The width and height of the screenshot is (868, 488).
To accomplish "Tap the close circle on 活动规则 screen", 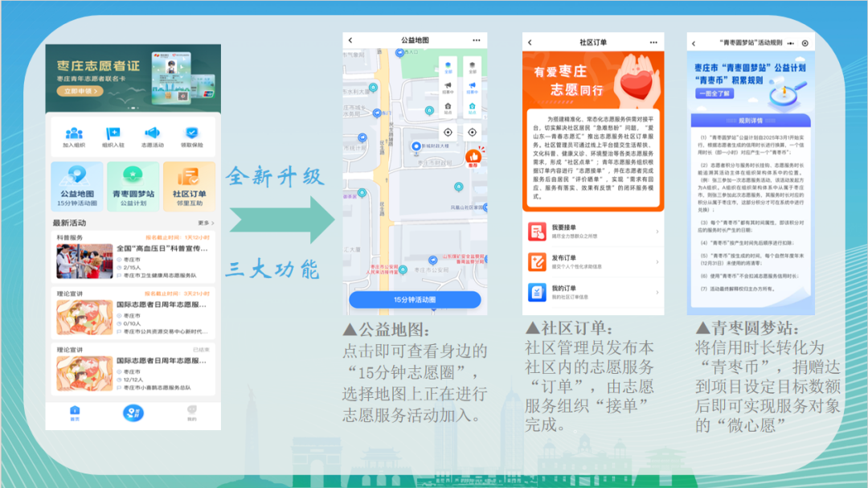I will point(805,43).
